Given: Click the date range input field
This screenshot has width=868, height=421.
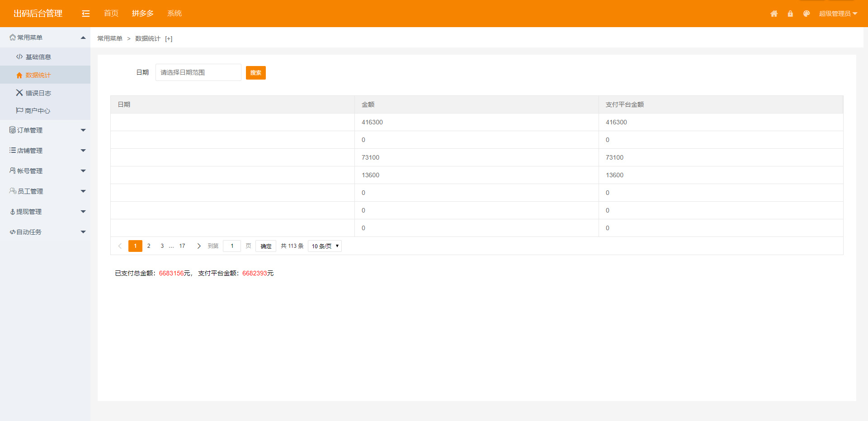Looking at the screenshot, I should [198, 72].
